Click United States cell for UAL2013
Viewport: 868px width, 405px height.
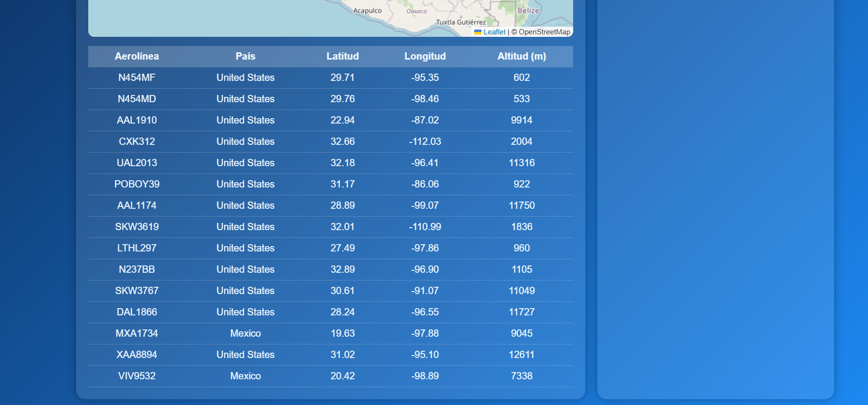tap(245, 163)
